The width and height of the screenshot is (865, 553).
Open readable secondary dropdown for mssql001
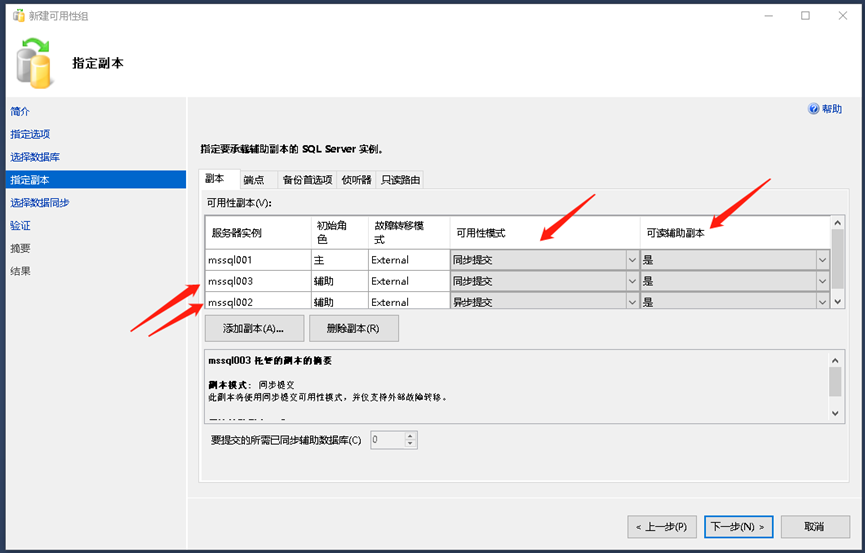[823, 260]
